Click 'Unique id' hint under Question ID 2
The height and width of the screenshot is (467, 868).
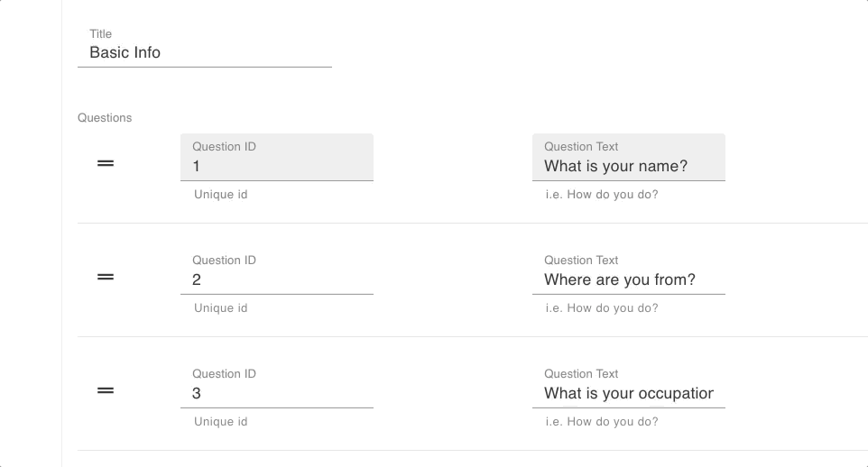[220, 307]
